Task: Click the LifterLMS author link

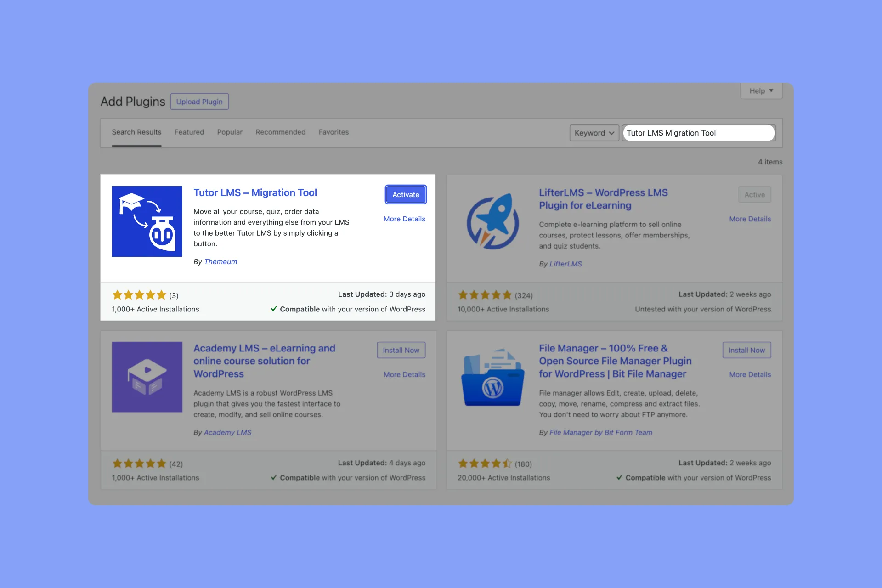Action: click(565, 264)
